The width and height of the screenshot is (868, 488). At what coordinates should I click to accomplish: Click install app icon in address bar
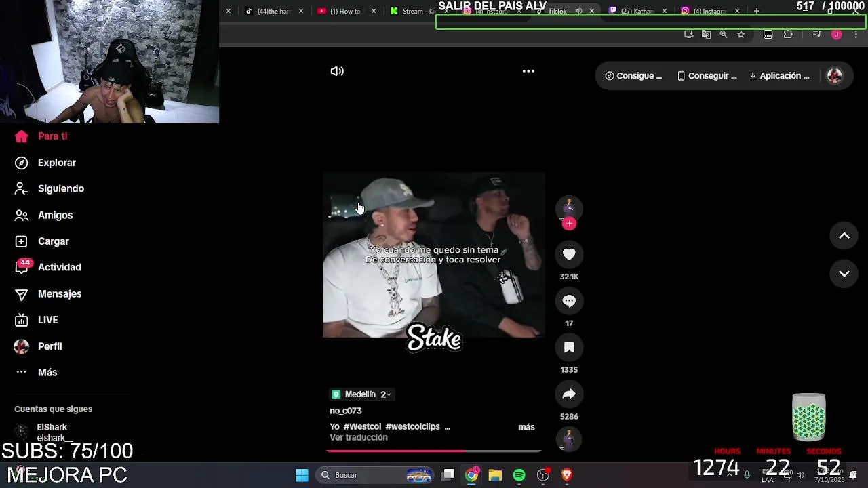(689, 34)
